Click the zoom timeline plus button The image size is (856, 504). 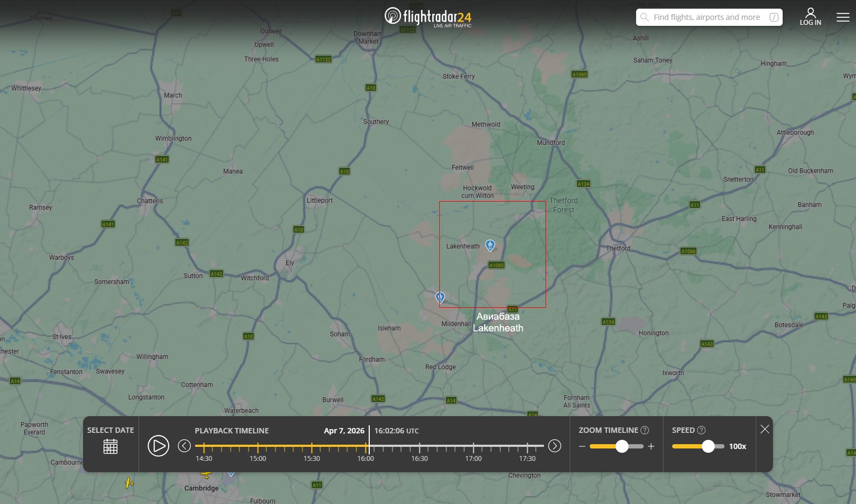click(651, 446)
